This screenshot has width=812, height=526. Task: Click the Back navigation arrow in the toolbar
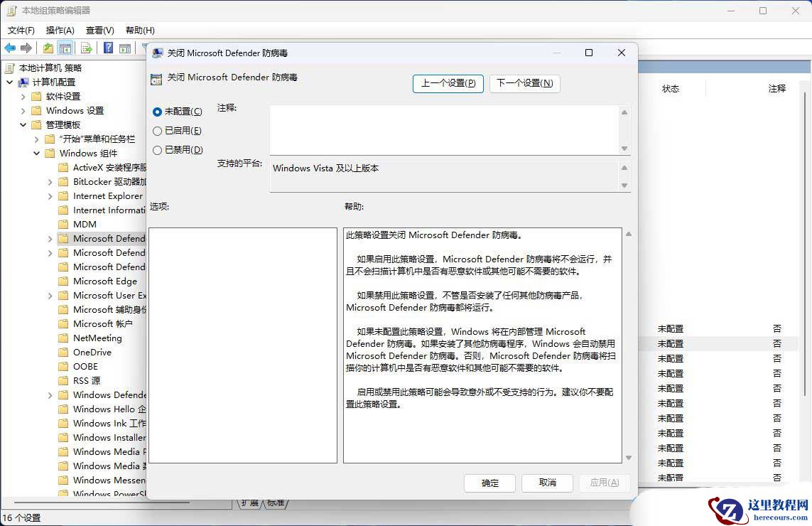coord(10,48)
